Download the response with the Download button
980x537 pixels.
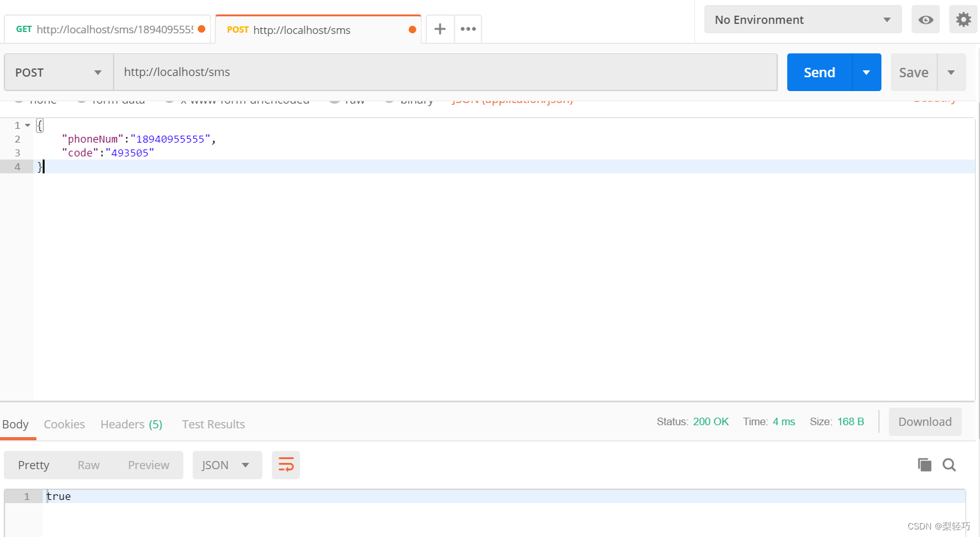(925, 421)
